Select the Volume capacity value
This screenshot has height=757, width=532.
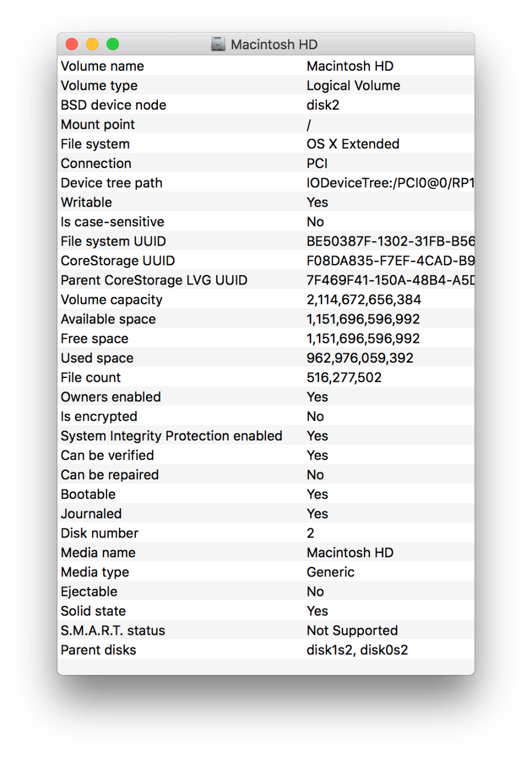364,300
